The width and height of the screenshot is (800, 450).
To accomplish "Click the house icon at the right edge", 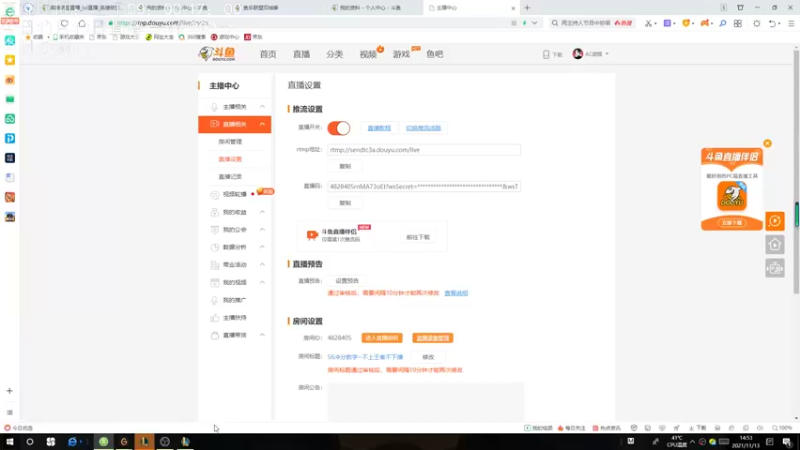I will click(774, 244).
